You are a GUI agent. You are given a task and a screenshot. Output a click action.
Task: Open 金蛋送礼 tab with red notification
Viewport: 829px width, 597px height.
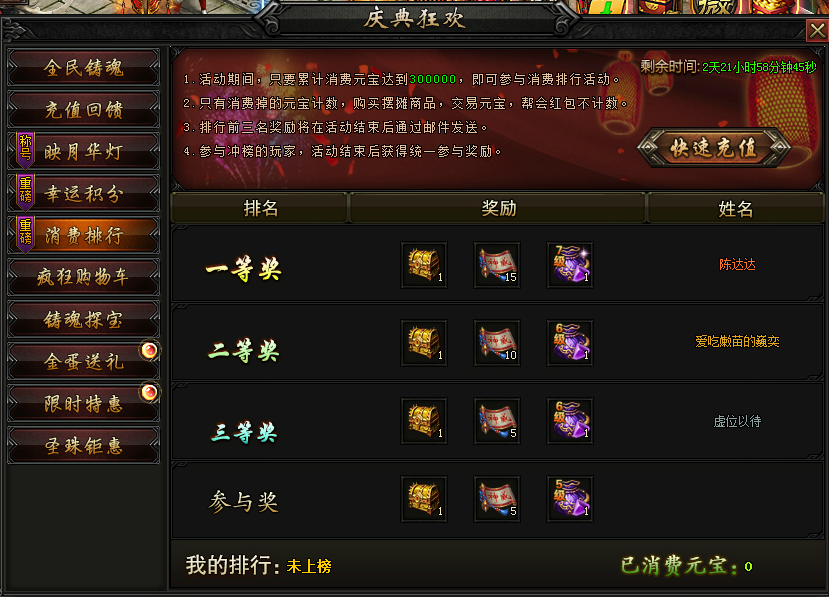(x=84, y=362)
